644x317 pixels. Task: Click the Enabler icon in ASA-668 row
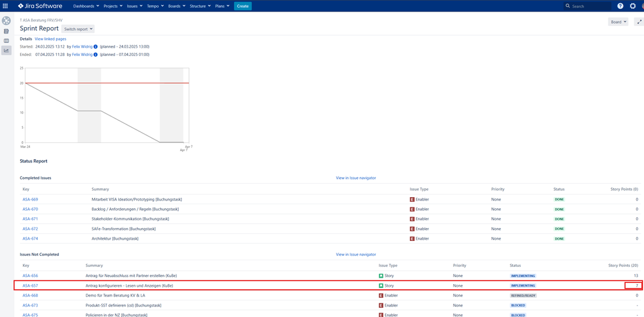tap(381, 295)
